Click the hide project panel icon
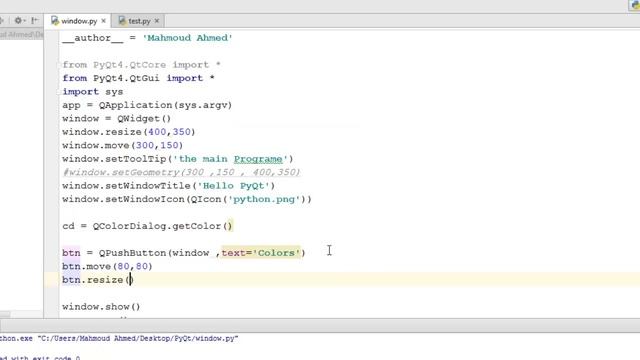The image size is (640, 360). click(x=35, y=20)
